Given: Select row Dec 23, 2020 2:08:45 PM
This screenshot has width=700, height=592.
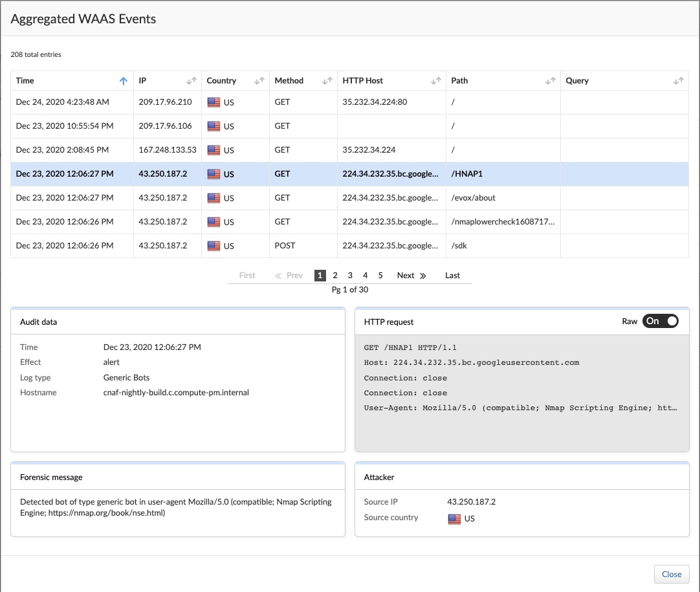Looking at the screenshot, I should point(349,150).
